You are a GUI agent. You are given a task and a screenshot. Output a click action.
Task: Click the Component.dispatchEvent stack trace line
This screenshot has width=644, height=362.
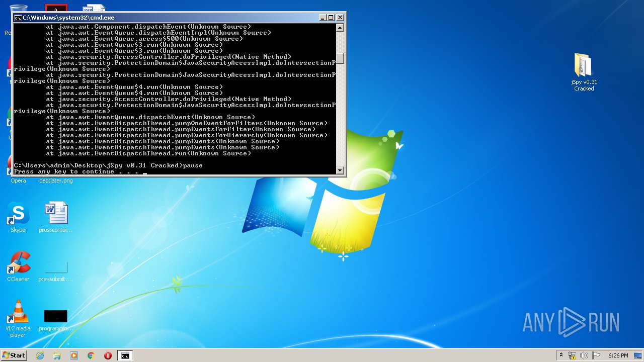click(x=148, y=27)
